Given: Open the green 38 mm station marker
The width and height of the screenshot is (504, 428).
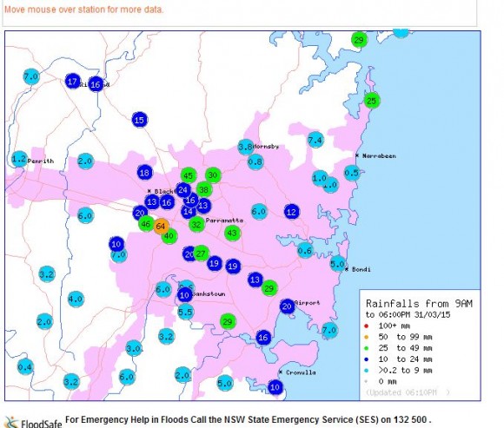Looking at the screenshot, I should coord(204,189).
